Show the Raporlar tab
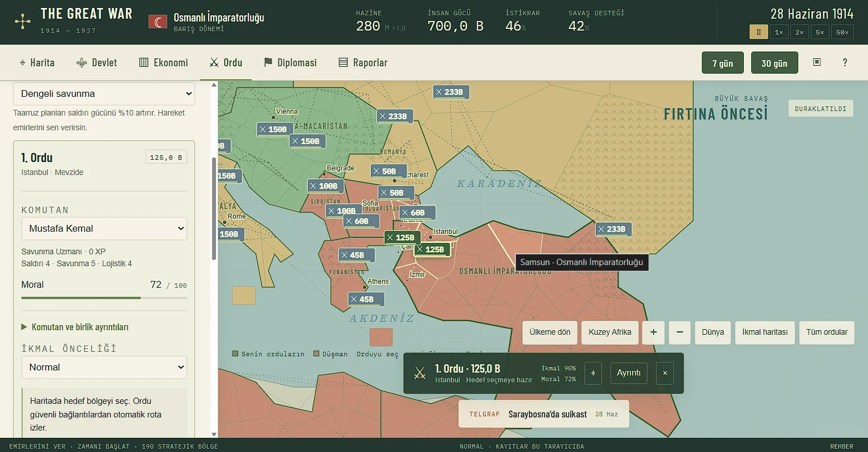This screenshot has width=868, height=452. pos(363,62)
